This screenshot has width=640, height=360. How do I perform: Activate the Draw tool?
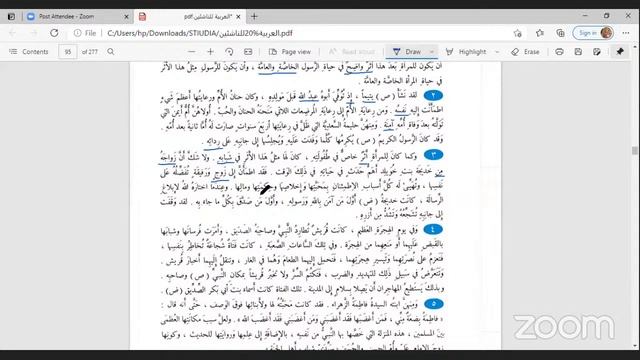click(407, 52)
